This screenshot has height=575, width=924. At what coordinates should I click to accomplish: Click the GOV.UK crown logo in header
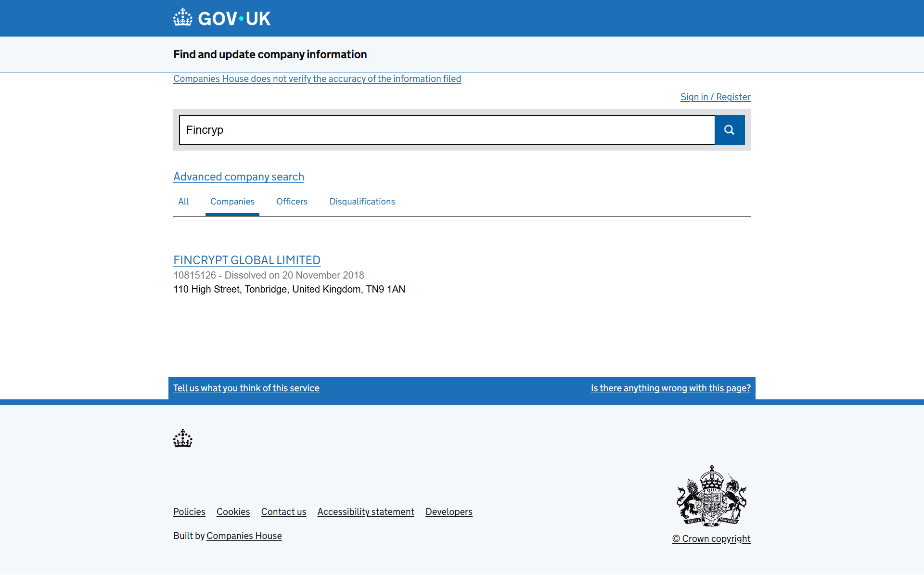(x=222, y=18)
